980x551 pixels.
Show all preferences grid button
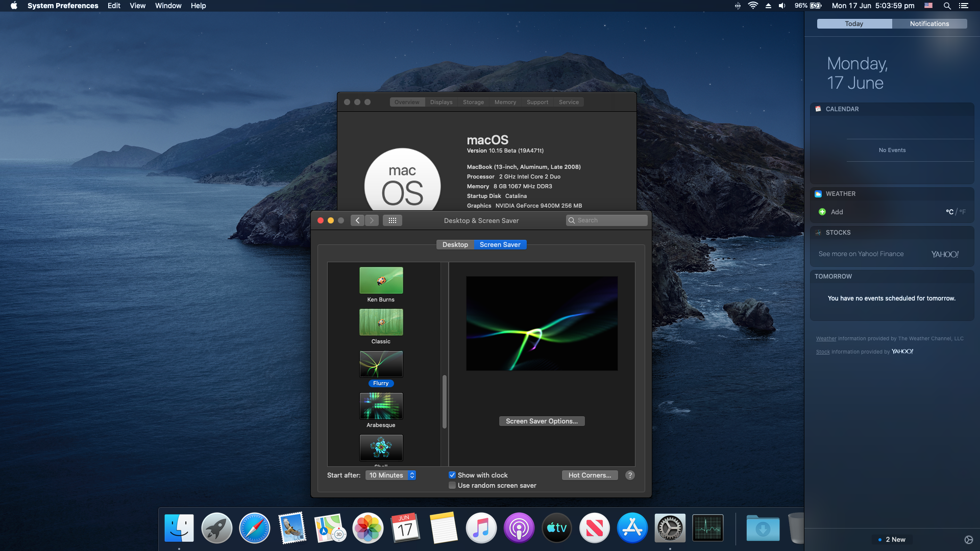393,220
